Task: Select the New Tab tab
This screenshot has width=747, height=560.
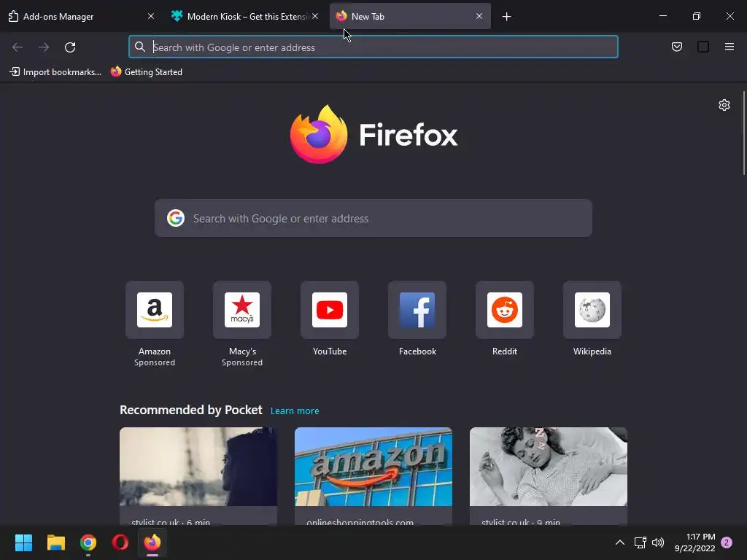Action: (x=410, y=17)
